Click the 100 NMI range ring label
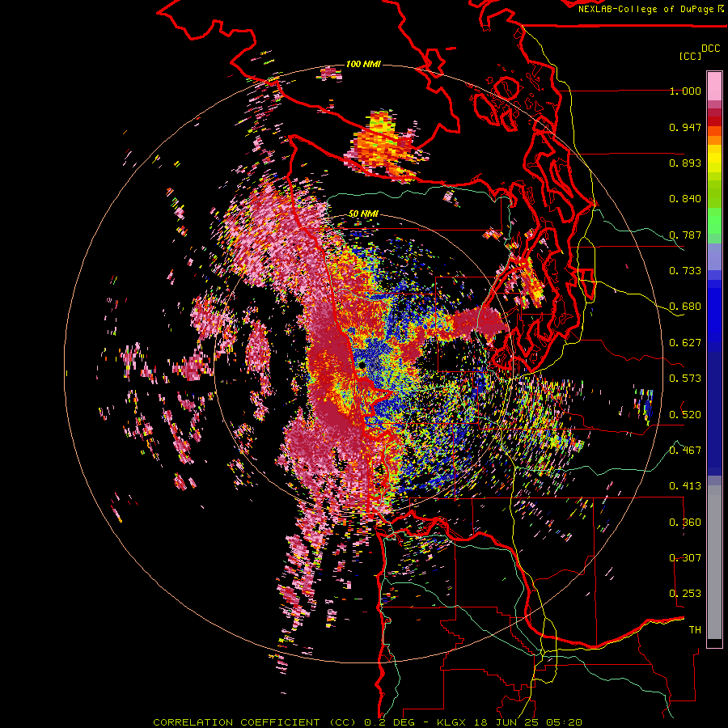 point(363,64)
